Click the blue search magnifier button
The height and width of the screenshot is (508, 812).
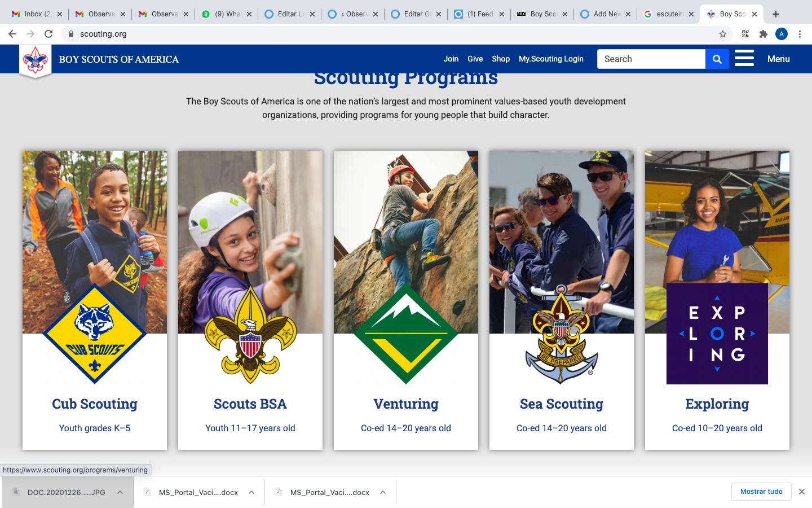(x=717, y=59)
